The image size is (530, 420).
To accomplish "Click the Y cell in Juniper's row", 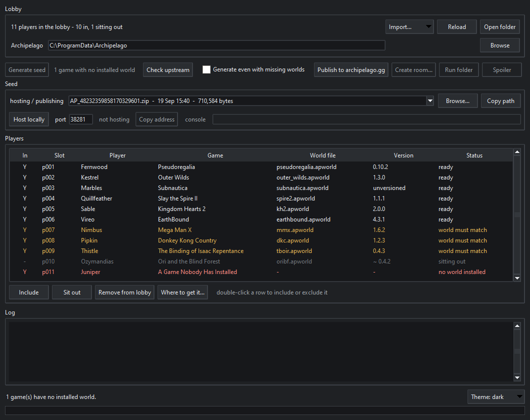I will pyautogui.click(x=24, y=271).
